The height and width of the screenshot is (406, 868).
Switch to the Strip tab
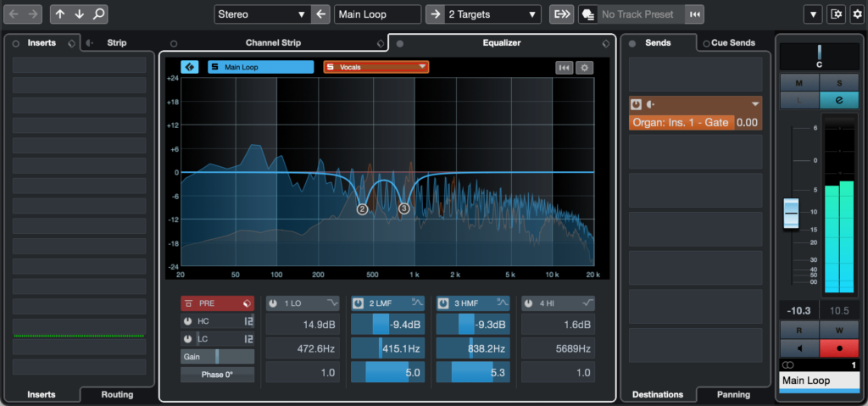[x=117, y=42]
